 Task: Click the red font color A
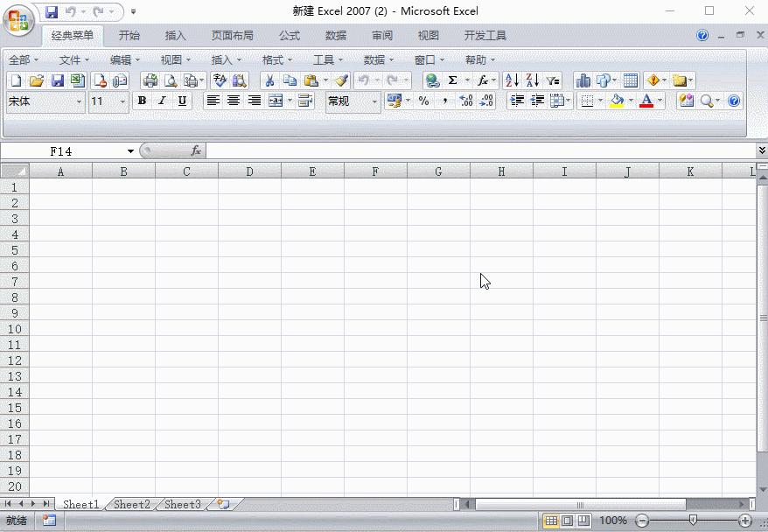pos(646,101)
